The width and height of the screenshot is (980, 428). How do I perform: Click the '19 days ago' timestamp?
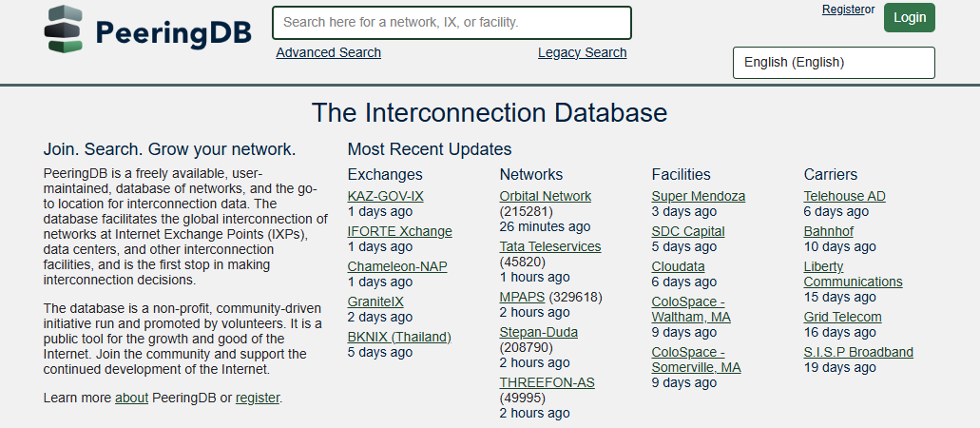coord(840,367)
